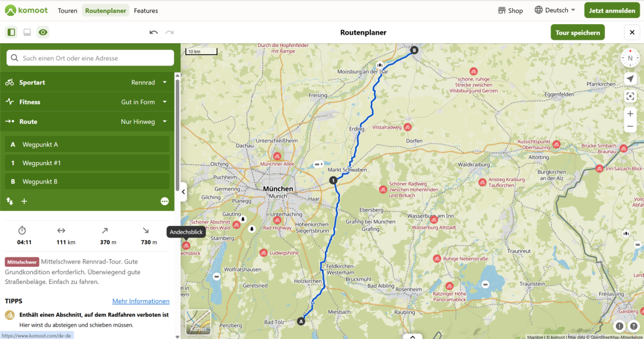Center the map on my location

pos(630,79)
